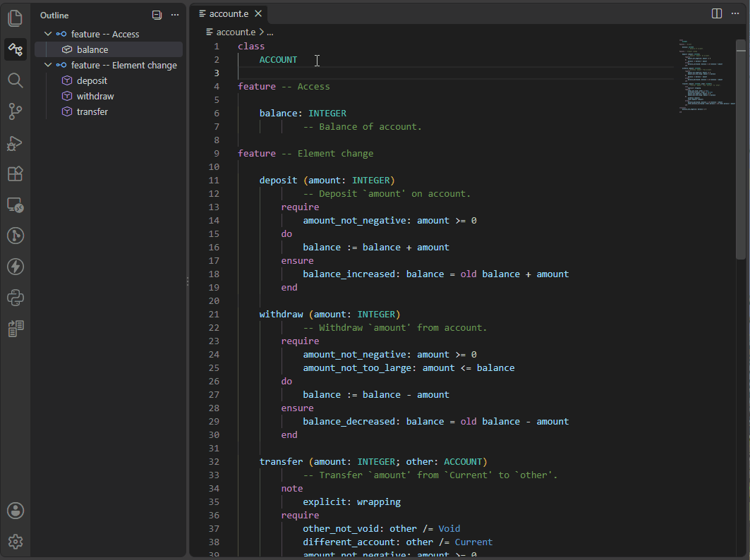
Task: Collapse all items in the Outline panel
Action: [x=157, y=15]
